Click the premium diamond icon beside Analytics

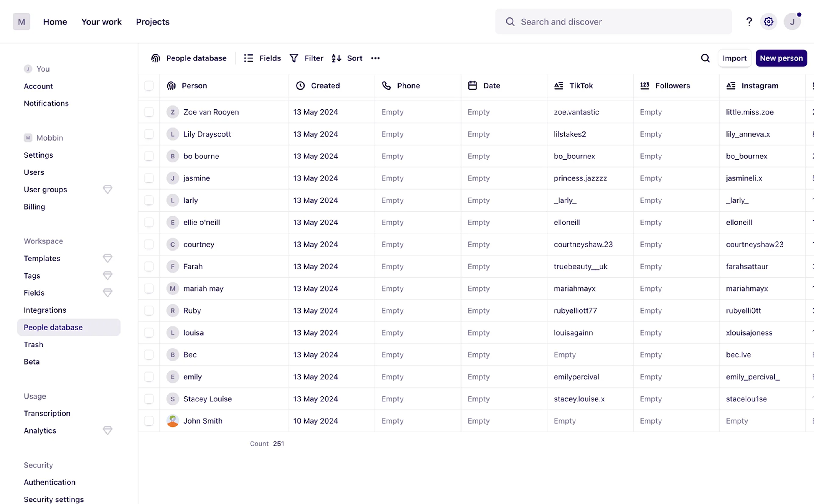[107, 431]
